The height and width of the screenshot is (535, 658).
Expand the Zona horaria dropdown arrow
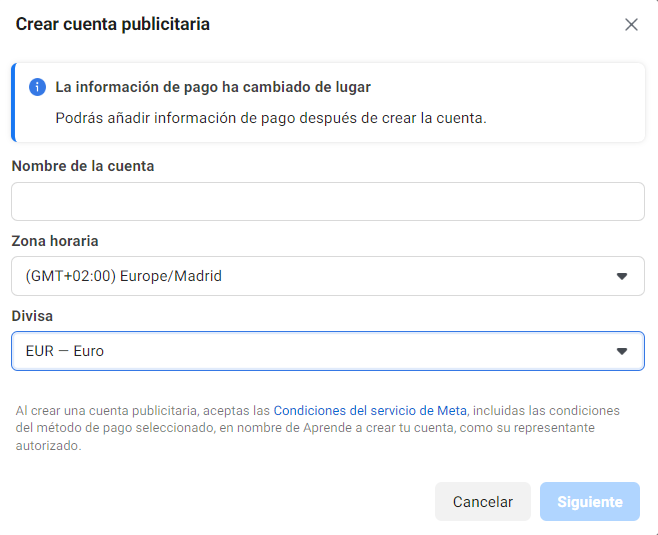tap(621, 276)
